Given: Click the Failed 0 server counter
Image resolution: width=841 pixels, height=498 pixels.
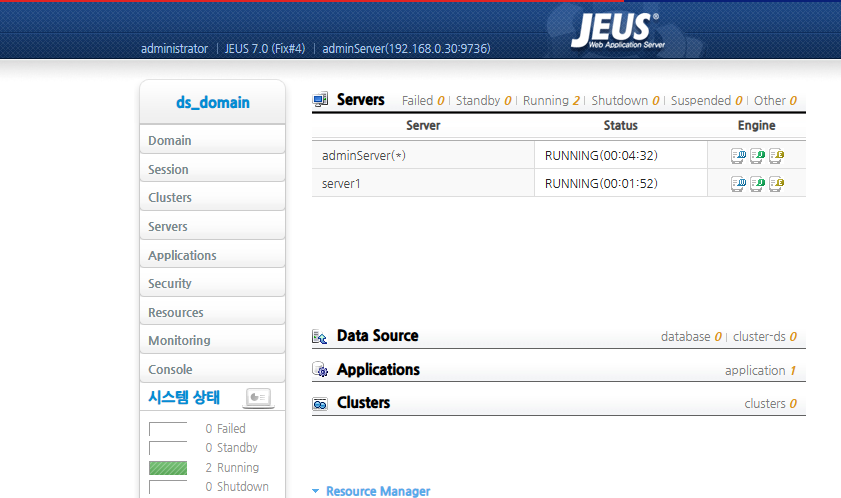Looking at the screenshot, I should pos(423,100).
